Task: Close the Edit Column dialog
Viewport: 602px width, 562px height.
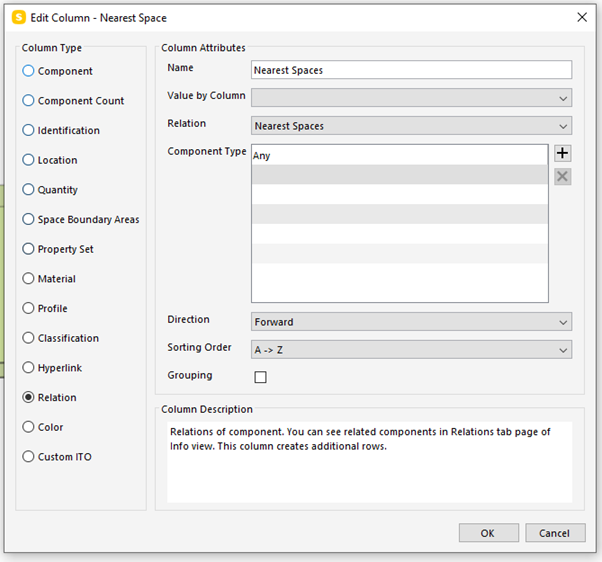Action: point(582,17)
